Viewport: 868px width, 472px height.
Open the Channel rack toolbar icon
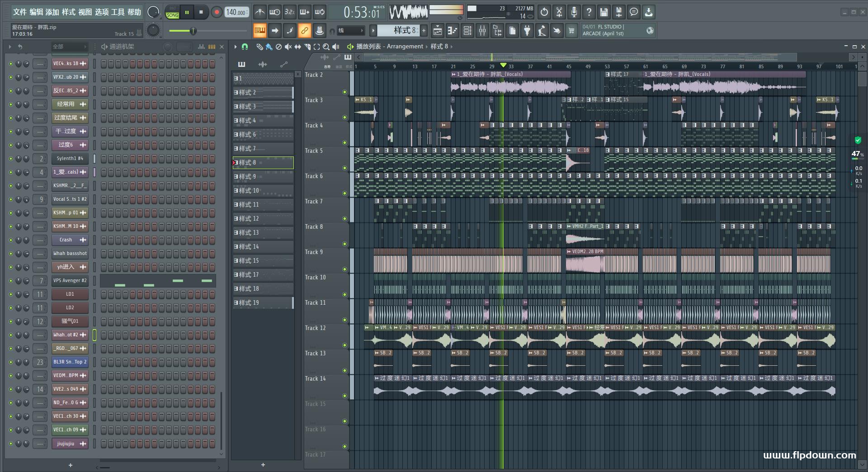(467, 31)
